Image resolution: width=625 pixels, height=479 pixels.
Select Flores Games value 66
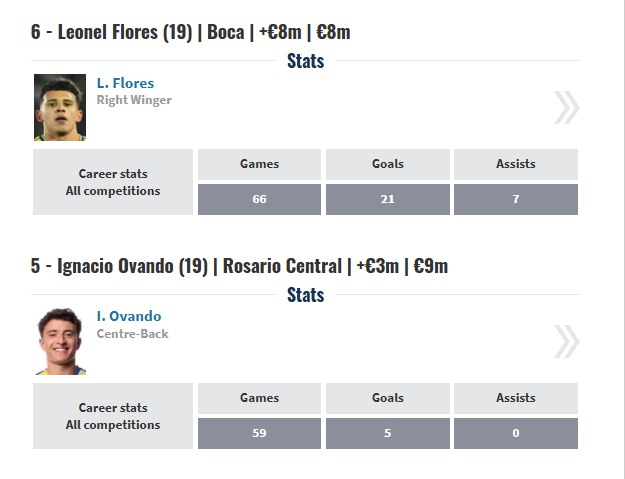click(x=259, y=199)
